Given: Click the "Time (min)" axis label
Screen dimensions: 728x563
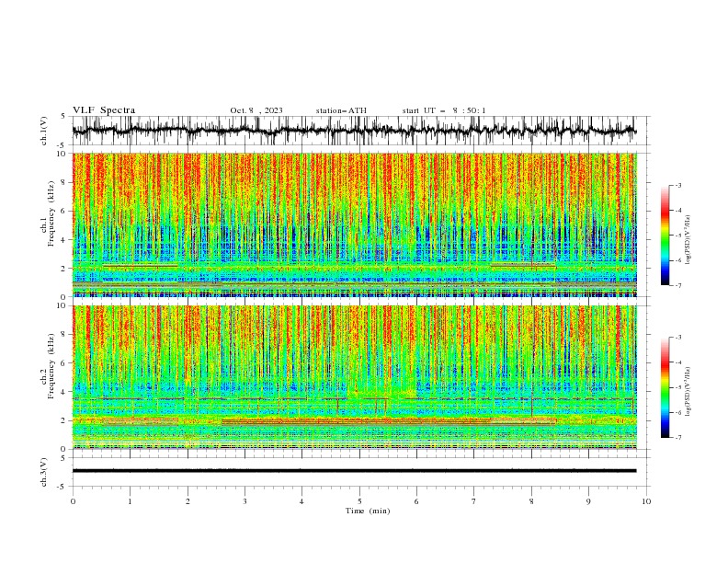Looking at the screenshot, I should pyautogui.click(x=368, y=511).
